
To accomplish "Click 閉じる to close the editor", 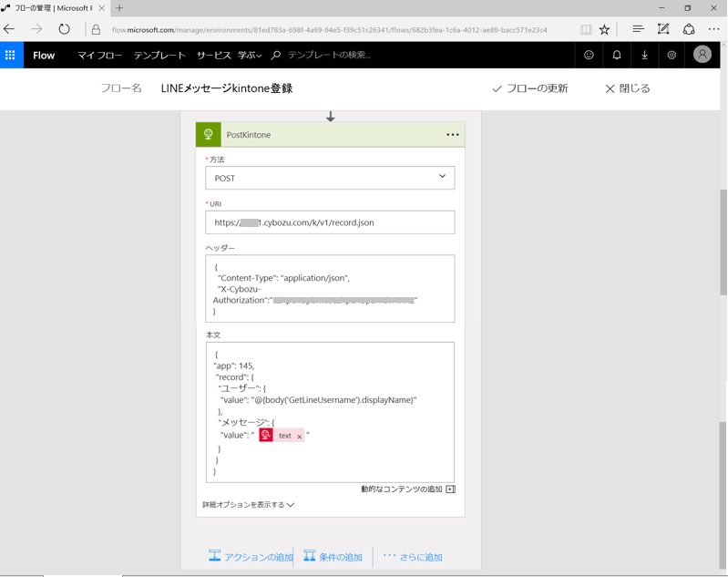I will click(627, 88).
